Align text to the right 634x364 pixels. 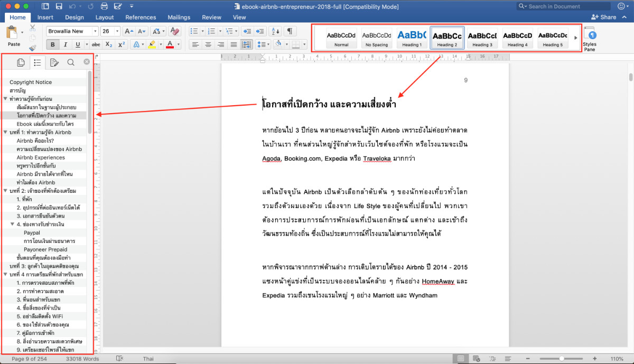coord(221,44)
